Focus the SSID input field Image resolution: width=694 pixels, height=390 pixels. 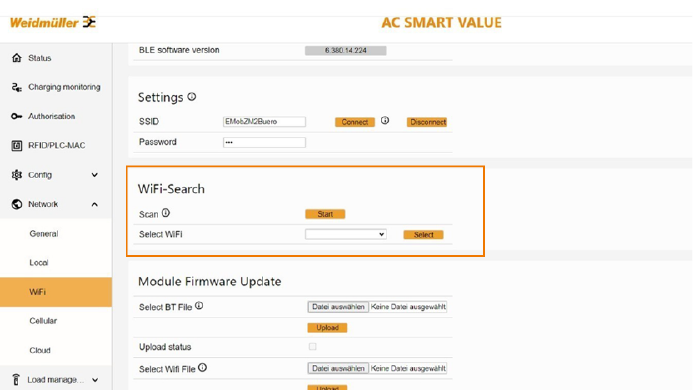(264, 122)
